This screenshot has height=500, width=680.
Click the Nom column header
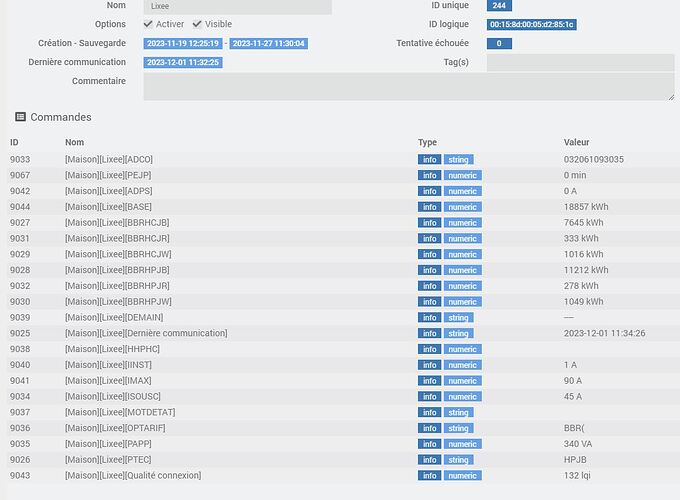pos(75,142)
